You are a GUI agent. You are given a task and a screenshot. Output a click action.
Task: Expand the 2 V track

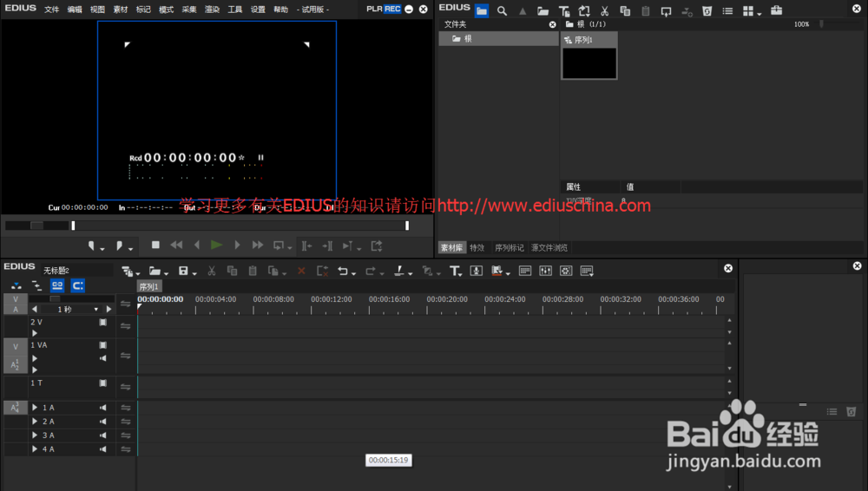tap(35, 333)
